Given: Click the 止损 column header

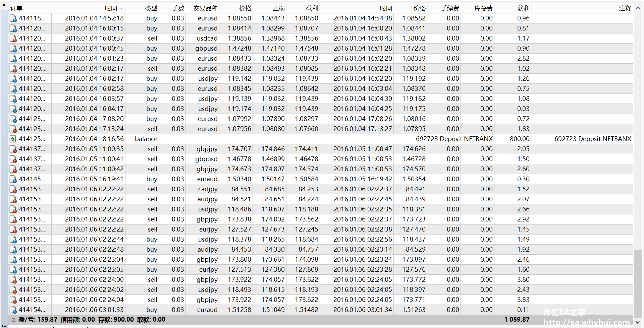Looking at the screenshot, I should pos(269,8).
